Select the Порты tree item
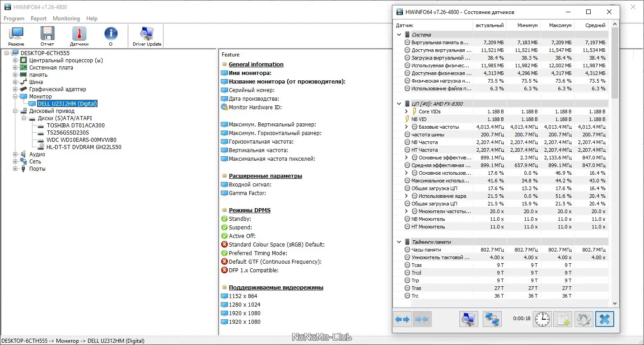Viewport: 644px width, 345px height. tap(37, 169)
